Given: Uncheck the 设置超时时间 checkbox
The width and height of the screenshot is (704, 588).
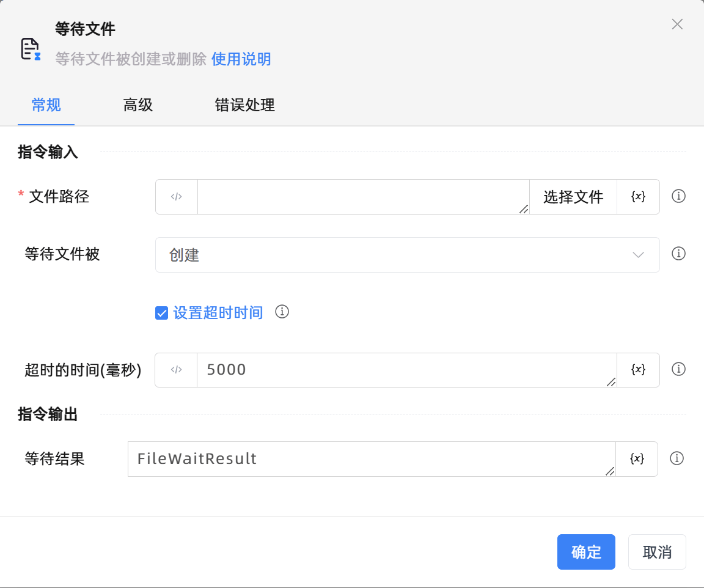Looking at the screenshot, I should tap(161, 312).
